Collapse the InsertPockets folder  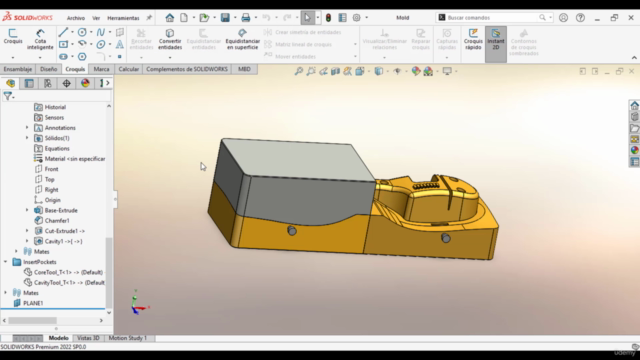pyautogui.click(x=5, y=262)
